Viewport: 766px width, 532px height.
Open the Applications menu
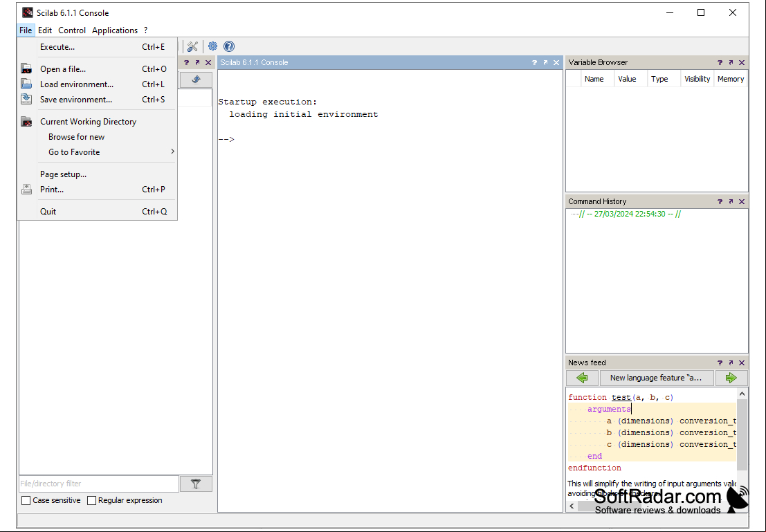(x=115, y=30)
